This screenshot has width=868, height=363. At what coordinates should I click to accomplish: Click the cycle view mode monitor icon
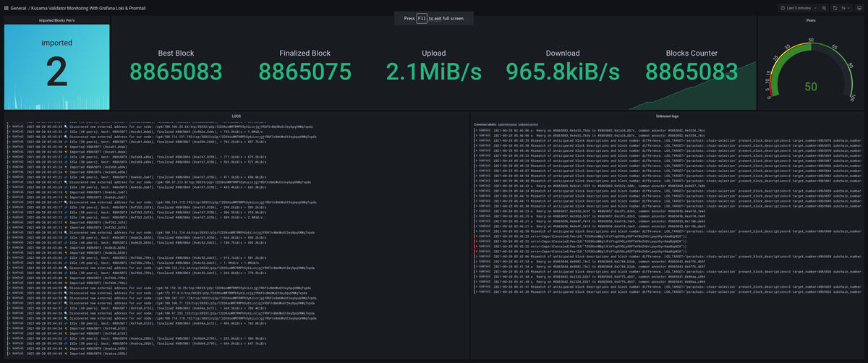coord(861,8)
